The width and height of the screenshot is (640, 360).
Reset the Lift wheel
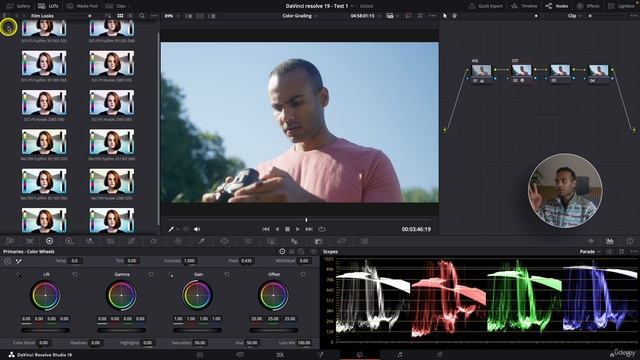click(75, 274)
